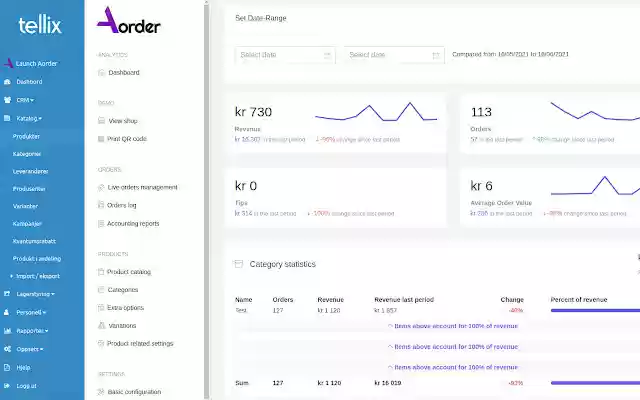Image resolution: width=640 pixels, height=400 pixels.
Task: Click the purple Launch Aorder icon
Action: pyautogui.click(x=9, y=63)
